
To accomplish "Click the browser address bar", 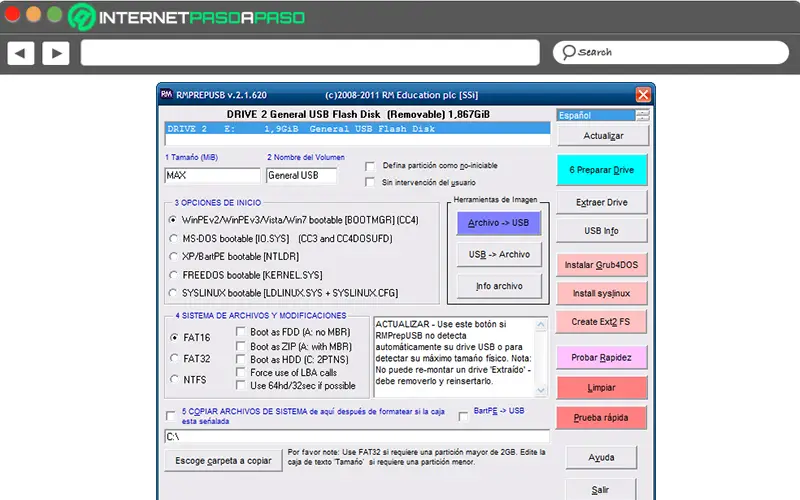I will [310, 53].
